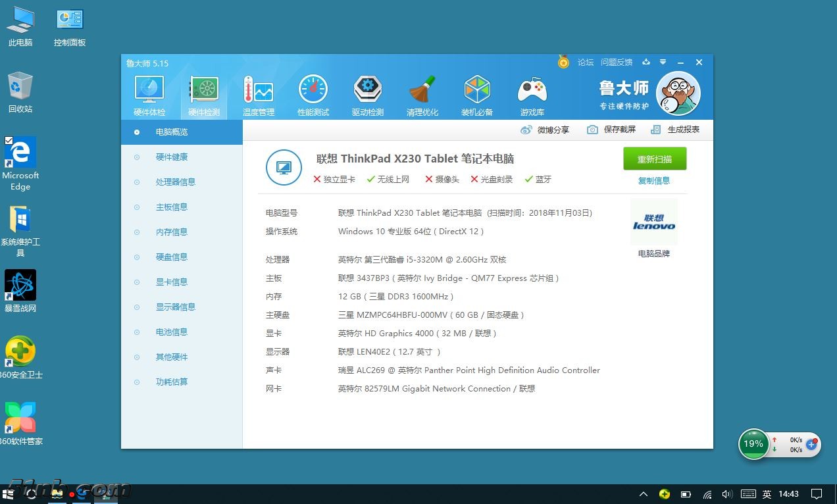Toggle the 英 input language indicator
The height and width of the screenshot is (504, 837).
pyautogui.click(x=767, y=494)
